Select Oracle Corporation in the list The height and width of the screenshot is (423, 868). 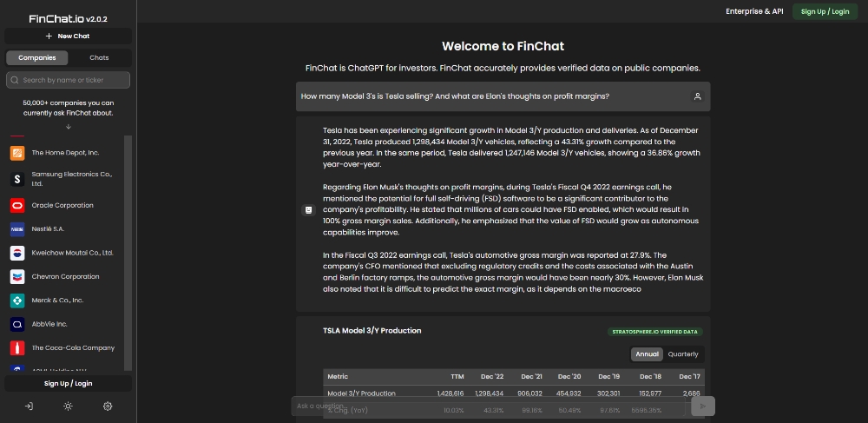point(65,205)
